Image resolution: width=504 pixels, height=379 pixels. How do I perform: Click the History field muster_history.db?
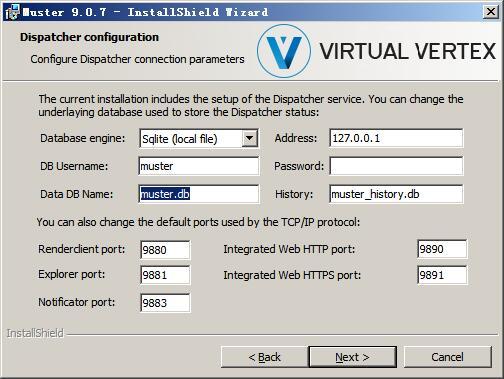tap(396, 194)
